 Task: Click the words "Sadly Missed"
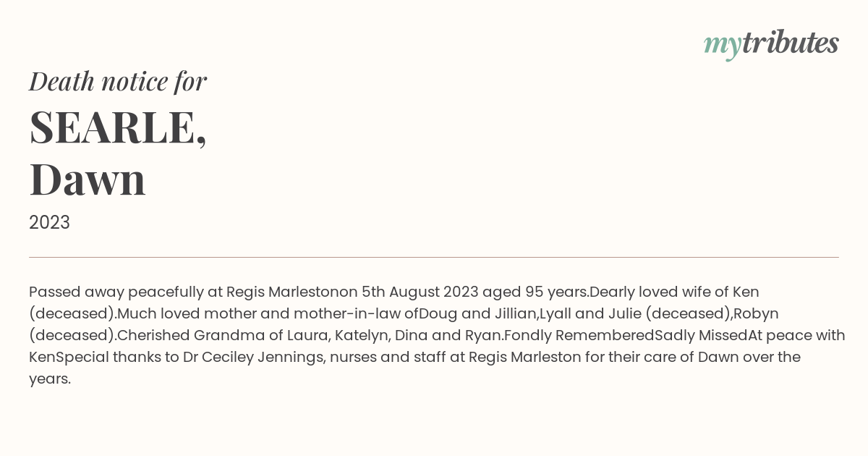pos(701,336)
